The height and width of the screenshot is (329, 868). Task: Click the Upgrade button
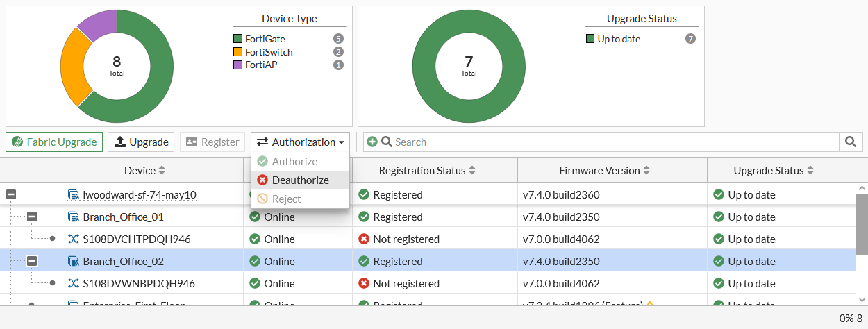[142, 142]
